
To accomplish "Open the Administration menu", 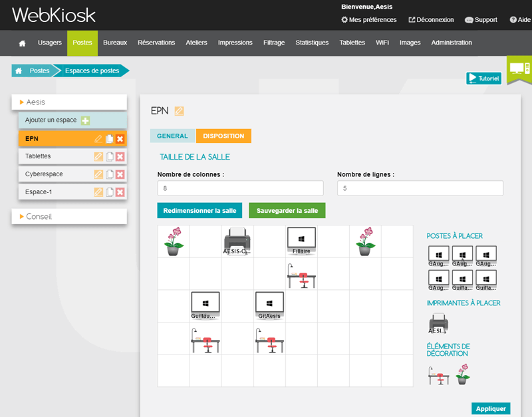I will [452, 43].
